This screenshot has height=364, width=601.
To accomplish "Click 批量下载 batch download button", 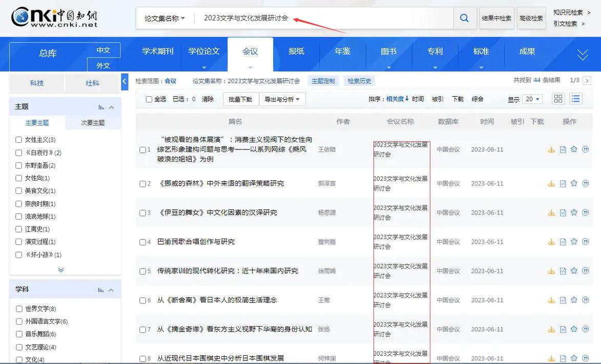I will [x=241, y=98].
